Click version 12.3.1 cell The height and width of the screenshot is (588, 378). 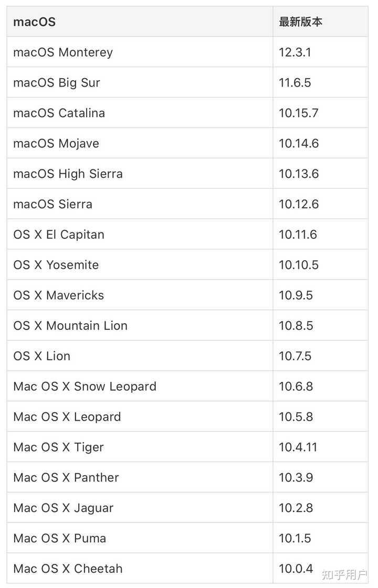(295, 52)
